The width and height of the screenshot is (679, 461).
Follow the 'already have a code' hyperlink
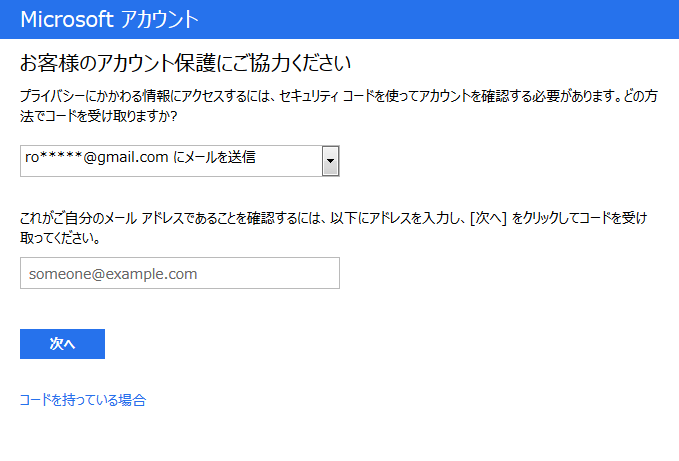[83, 400]
